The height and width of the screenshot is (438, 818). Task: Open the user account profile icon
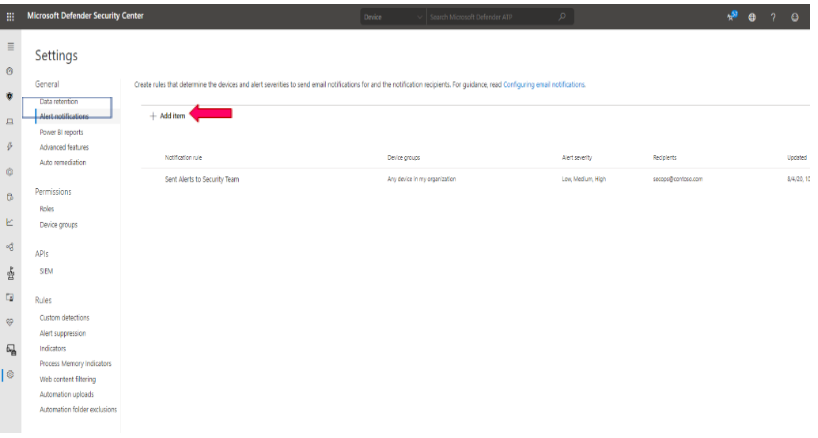(795, 17)
